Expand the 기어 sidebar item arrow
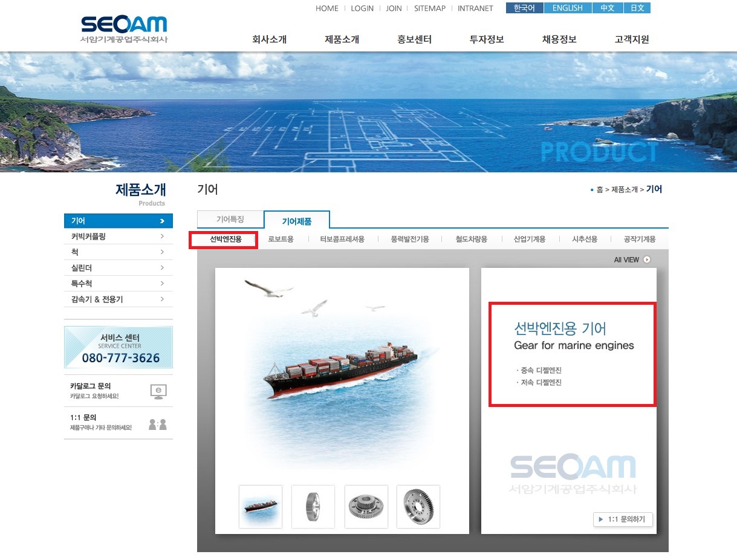The image size is (737, 560). [162, 221]
